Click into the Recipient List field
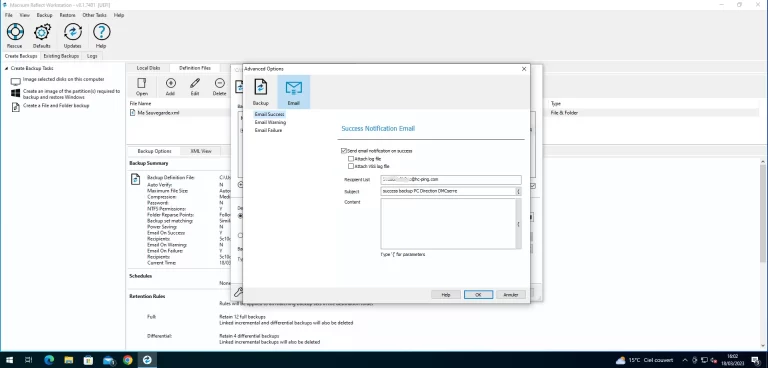This screenshot has height=368, width=768. [x=451, y=179]
